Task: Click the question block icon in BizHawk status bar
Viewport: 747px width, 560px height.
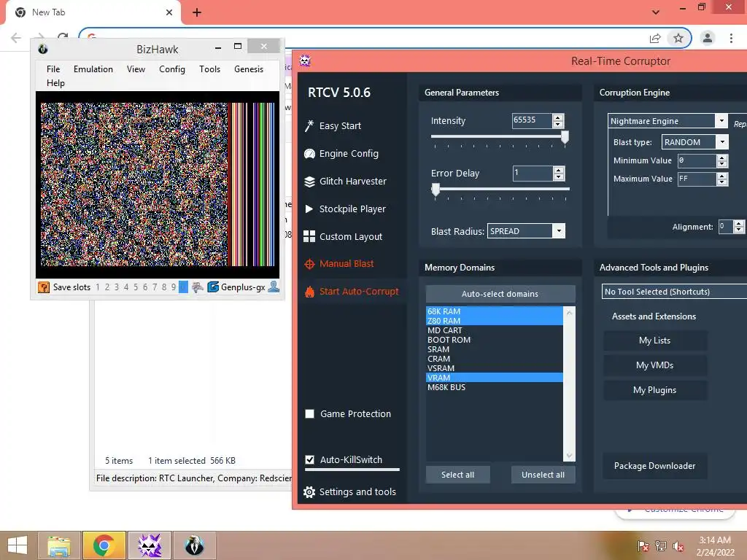Action: (43, 287)
